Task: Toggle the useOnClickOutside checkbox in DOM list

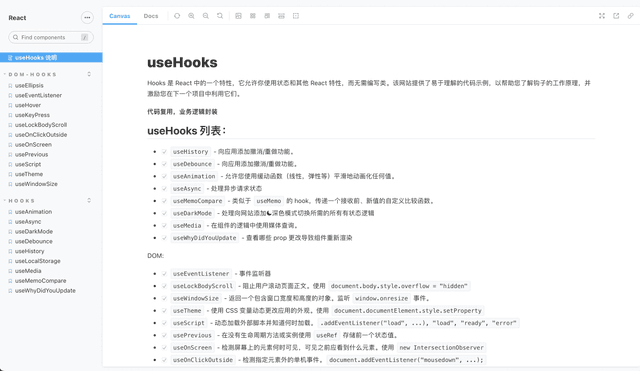Action: click(164, 360)
